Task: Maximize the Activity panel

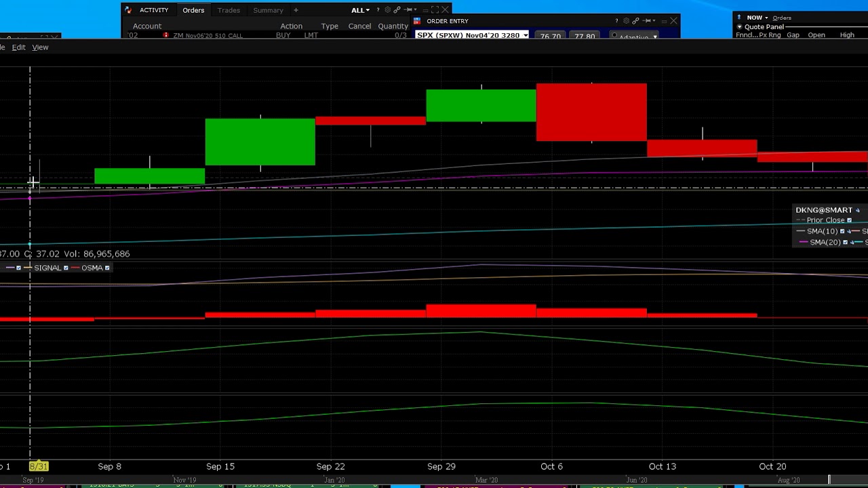Action: coord(435,10)
